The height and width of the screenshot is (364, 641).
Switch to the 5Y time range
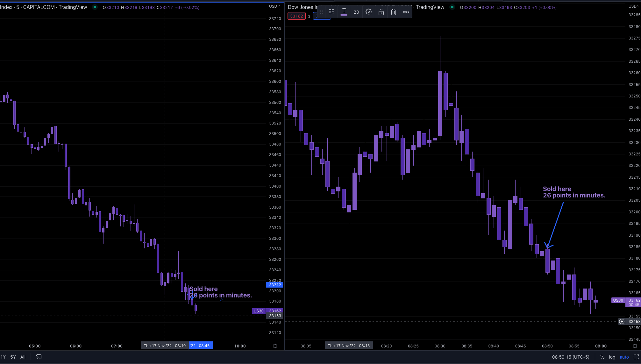tap(13, 357)
